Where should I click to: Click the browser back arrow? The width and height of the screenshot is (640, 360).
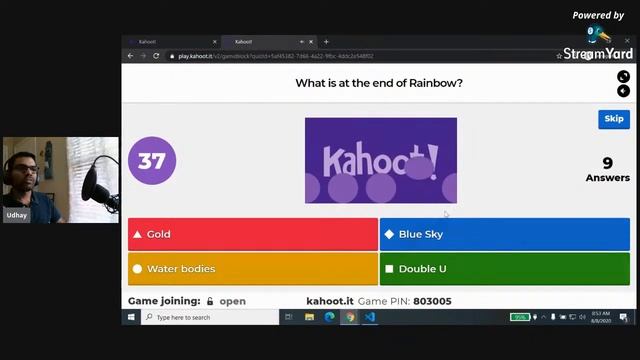point(131,56)
